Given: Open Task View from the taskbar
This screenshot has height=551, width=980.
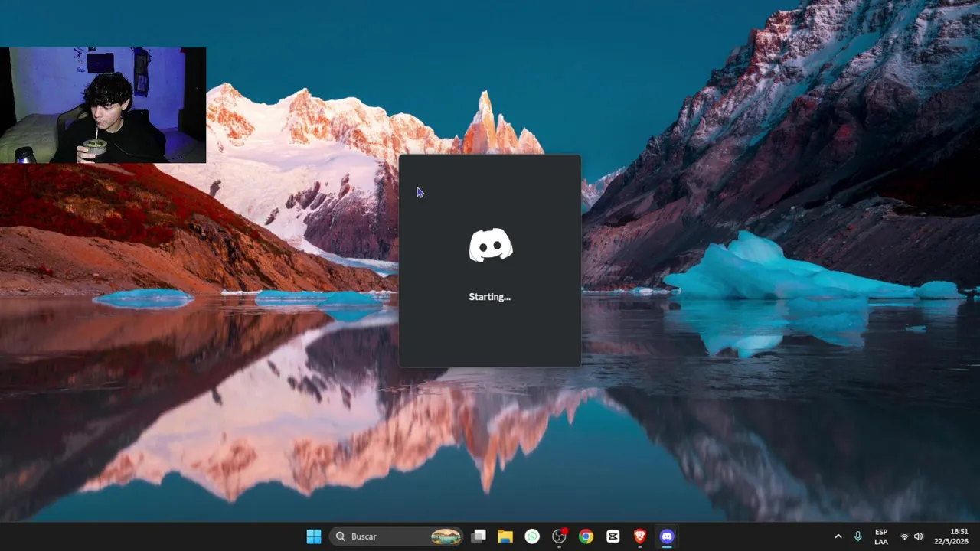Looking at the screenshot, I should [479, 536].
